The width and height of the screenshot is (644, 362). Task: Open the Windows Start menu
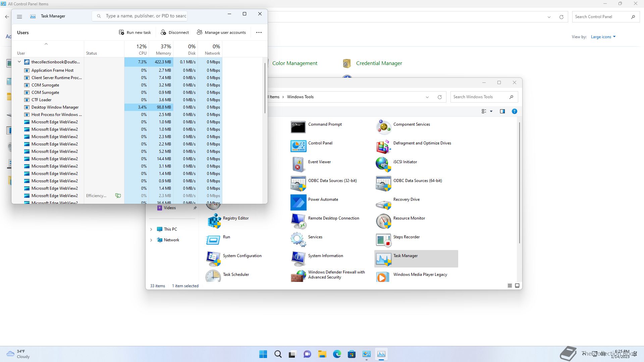(263, 354)
